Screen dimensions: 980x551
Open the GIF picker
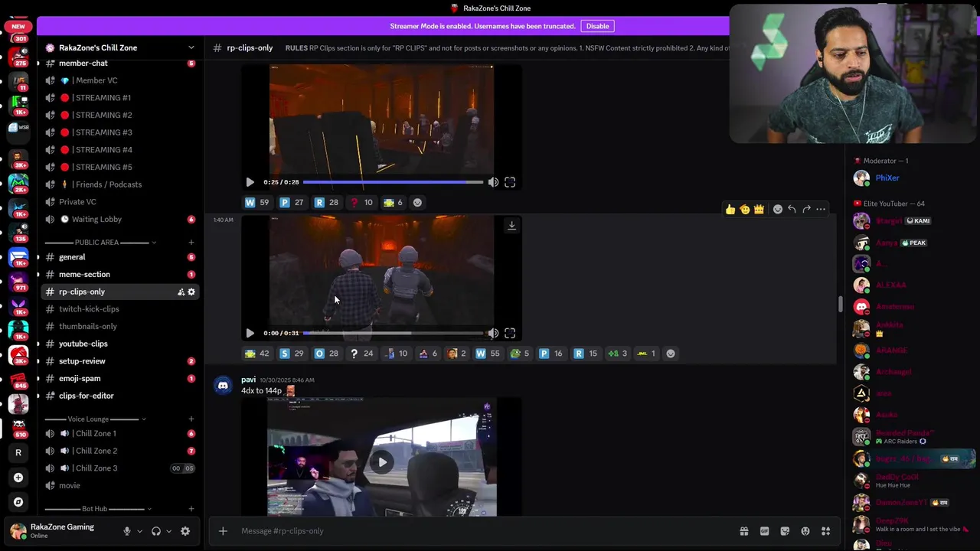coord(764,531)
